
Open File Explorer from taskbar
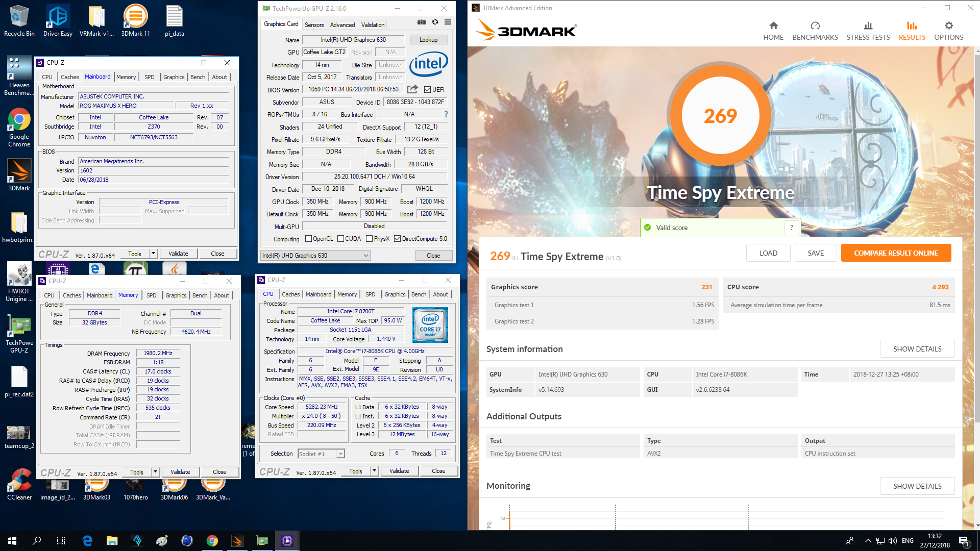coord(112,541)
